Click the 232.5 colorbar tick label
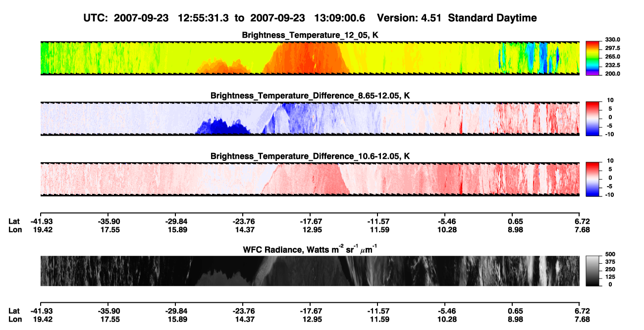Screen dimensions: 644x330 pyautogui.click(x=612, y=65)
